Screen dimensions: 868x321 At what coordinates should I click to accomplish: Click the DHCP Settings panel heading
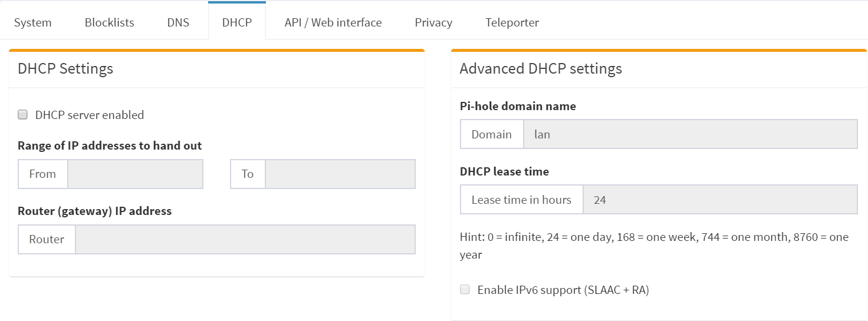click(65, 69)
